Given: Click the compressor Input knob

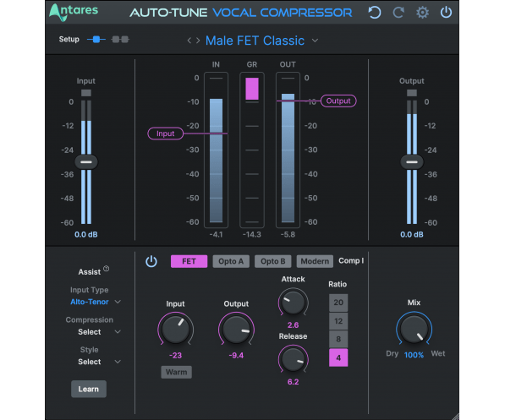Looking at the screenshot, I should click(176, 330).
